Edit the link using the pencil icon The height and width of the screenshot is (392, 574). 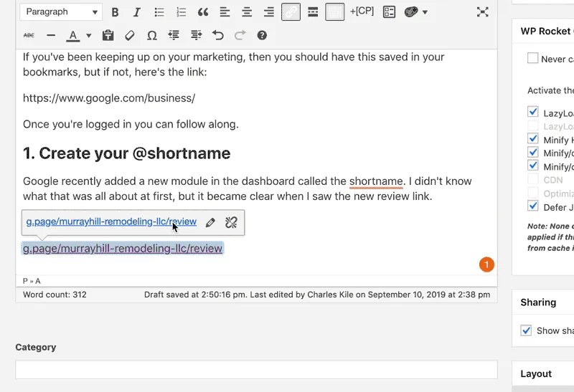210,222
